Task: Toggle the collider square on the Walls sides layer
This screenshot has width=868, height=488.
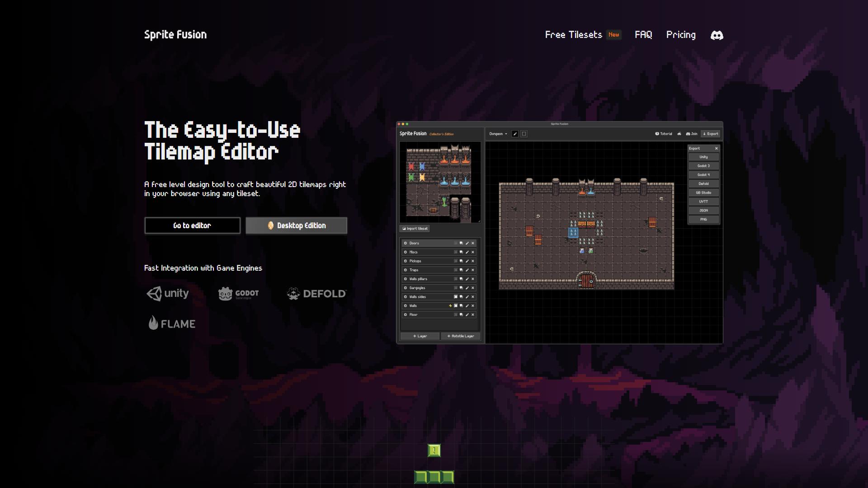Action: (456, 297)
